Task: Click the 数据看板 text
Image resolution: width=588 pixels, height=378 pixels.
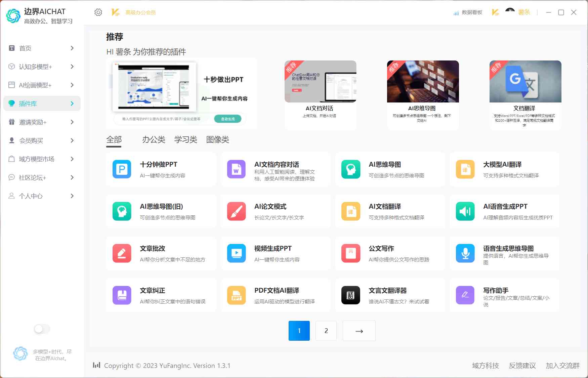Action: click(472, 12)
